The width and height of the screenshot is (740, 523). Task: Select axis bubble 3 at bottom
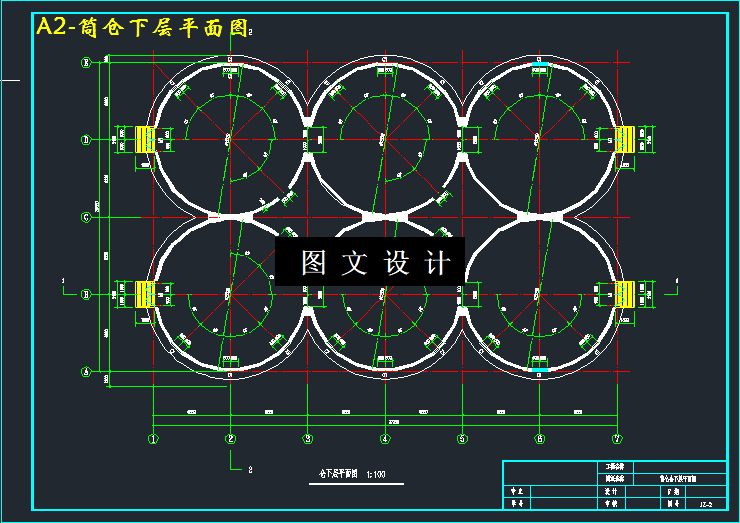coord(308,439)
